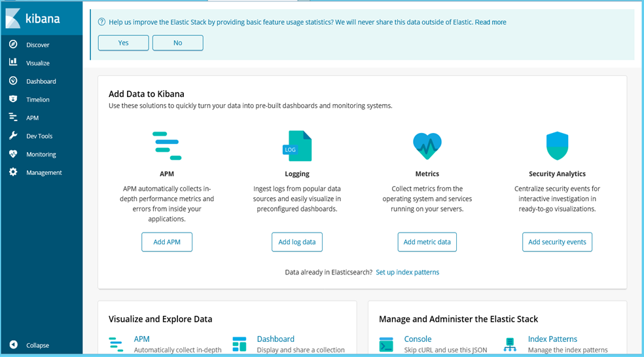The width and height of the screenshot is (644, 357).
Task: Click the APM sidebar icon
Action: (x=13, y=117)
